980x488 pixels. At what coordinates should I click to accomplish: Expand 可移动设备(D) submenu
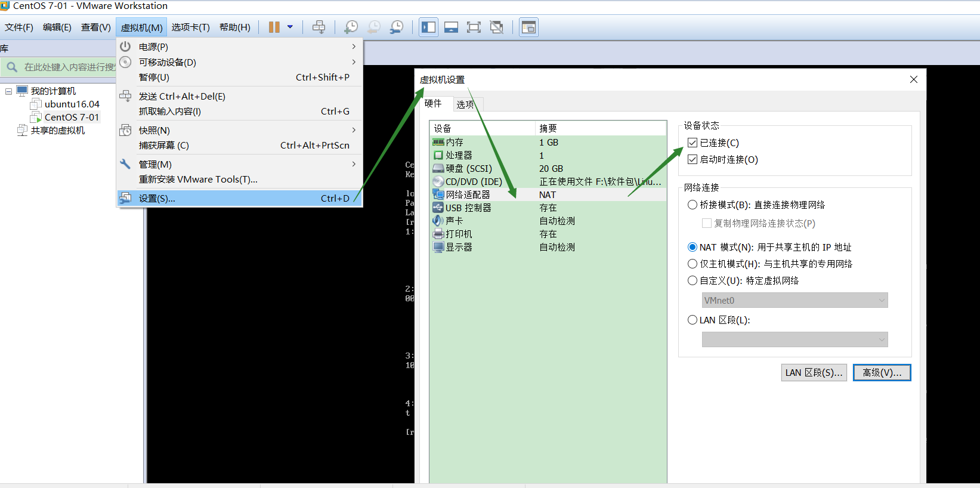[x=354, y=62]
